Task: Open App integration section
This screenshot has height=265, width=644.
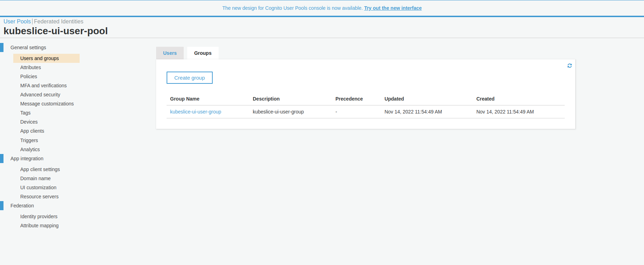Action: click(27, 159)
